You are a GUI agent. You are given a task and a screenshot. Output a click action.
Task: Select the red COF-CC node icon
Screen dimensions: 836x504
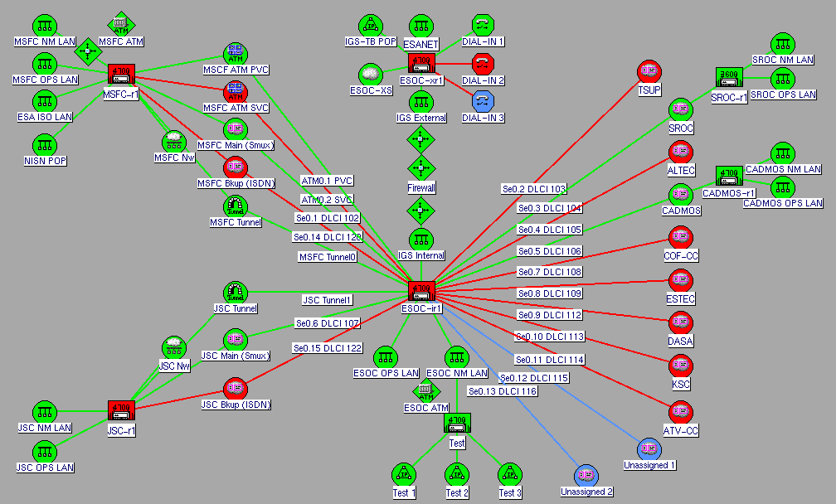tap(681, 238)
